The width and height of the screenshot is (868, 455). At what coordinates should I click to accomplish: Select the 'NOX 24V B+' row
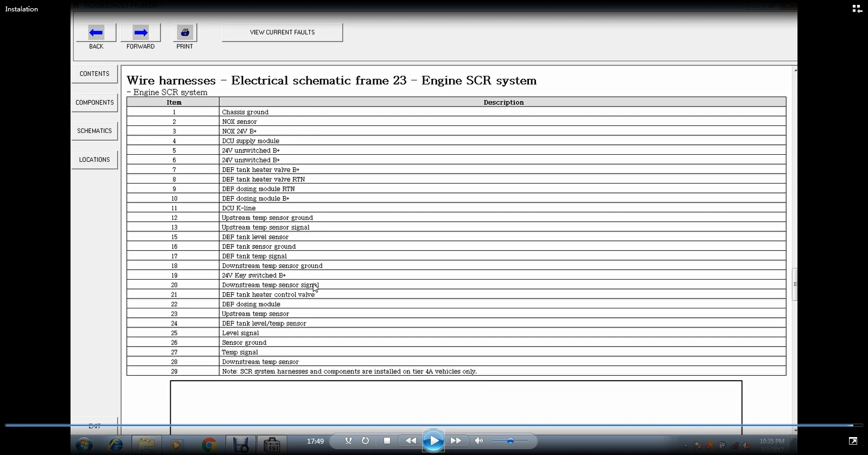pyautogui.click(x=456, y=131)
